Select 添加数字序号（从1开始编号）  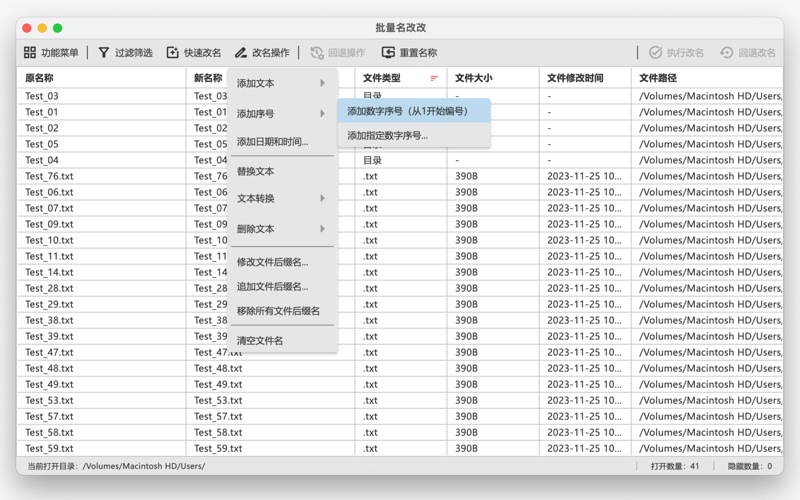413,111
